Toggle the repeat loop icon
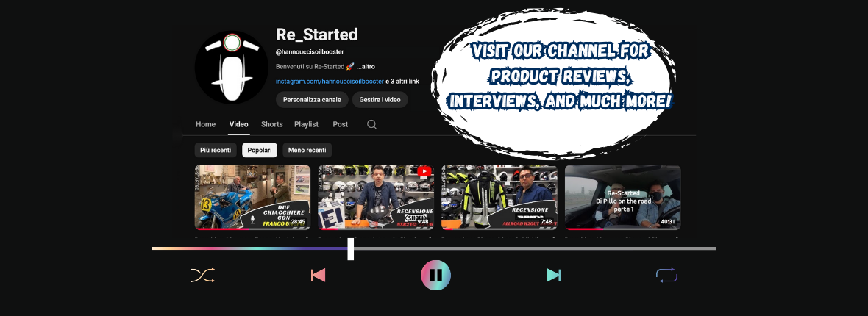Screen dimensions: 868x316 pos(666,276)
